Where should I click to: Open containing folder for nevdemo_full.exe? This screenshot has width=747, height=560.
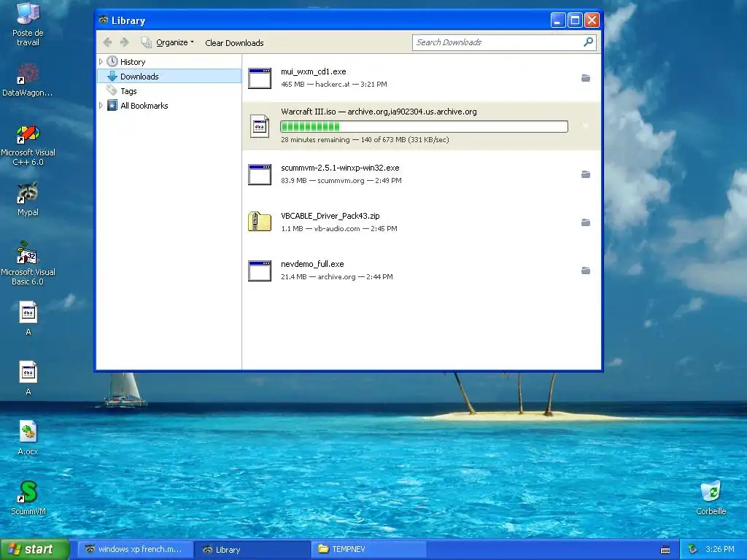pyautogui.click(x=586, y=271)
